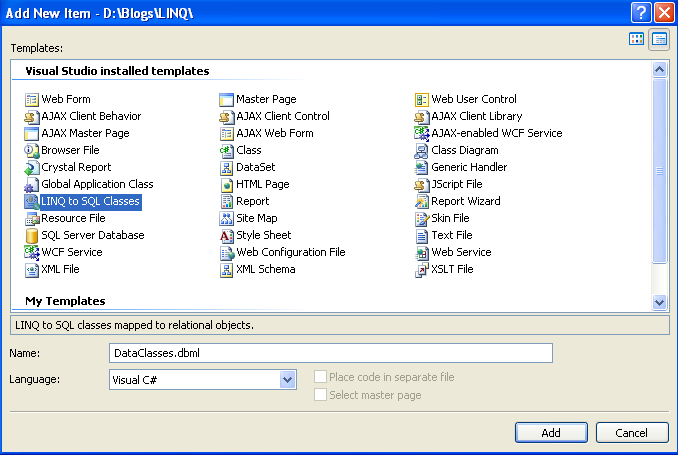Select the Web Form template icon

click(x=31, y=100)
